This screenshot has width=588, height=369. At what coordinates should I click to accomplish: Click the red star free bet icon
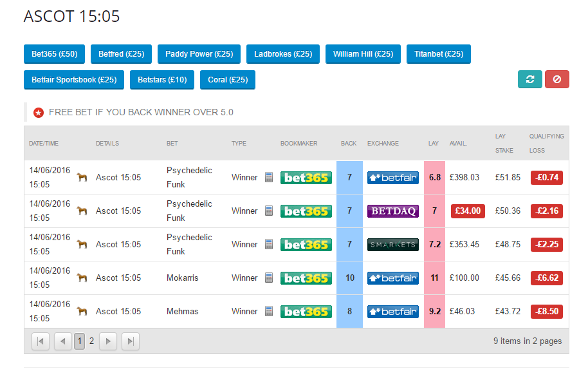coord(38,112)
